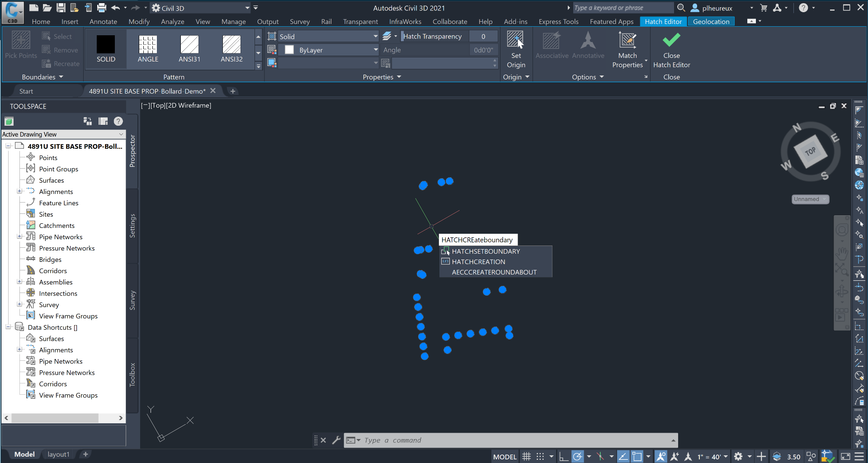Click the New drawing icon
This screenshot has height=463, width=868.
pyautogui.click(x=34, y=8)
